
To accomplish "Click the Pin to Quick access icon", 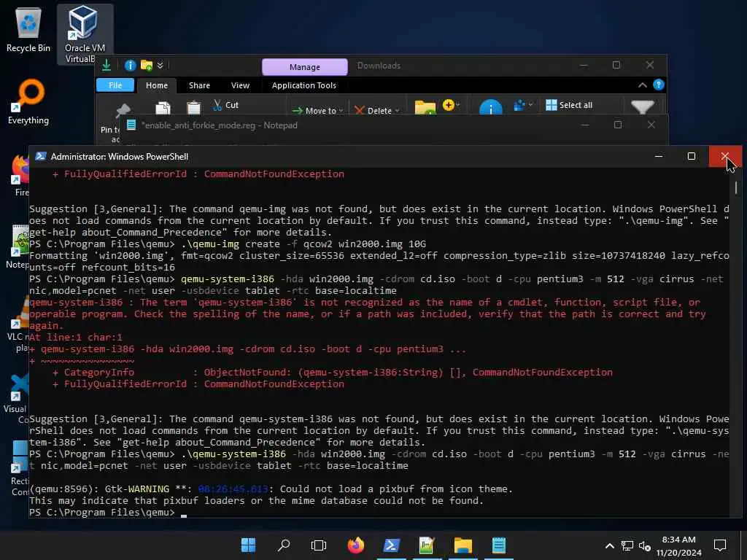I will 123,110.
